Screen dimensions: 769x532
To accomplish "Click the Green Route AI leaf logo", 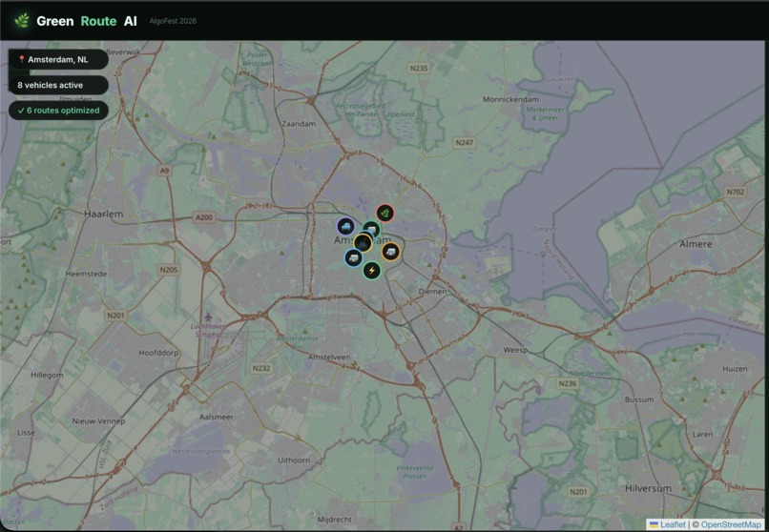I will (22, 21).
